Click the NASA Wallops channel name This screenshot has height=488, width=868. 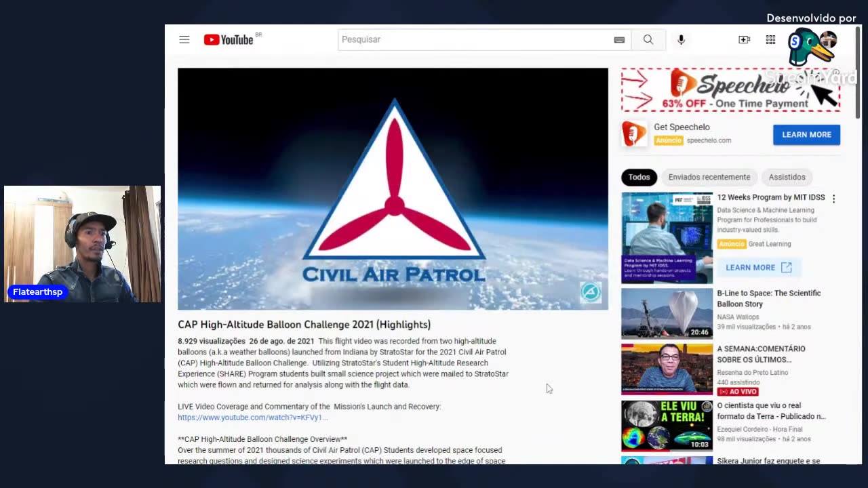coord(738,317)
